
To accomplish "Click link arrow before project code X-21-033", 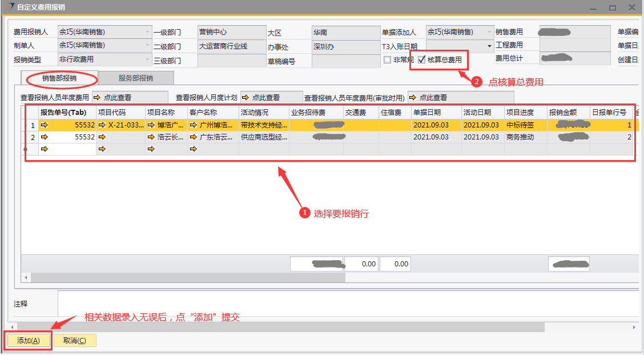I will click(102, 125).
